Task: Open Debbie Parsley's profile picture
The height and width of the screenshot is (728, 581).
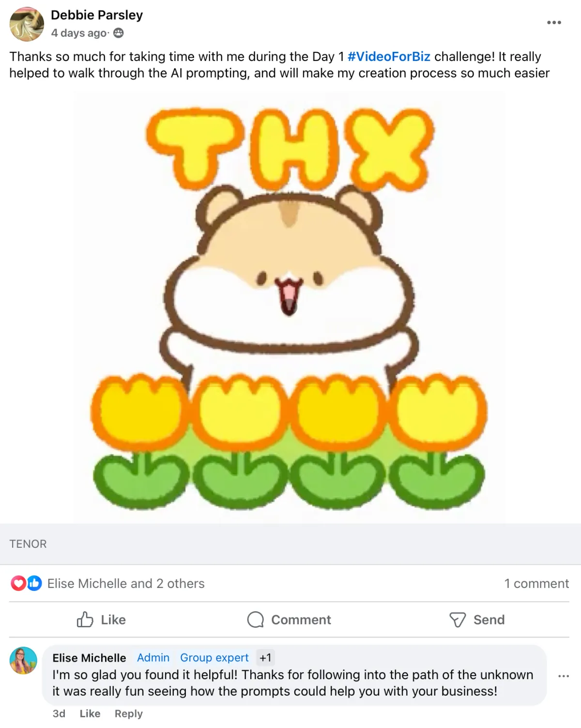Action: (27, 24)
